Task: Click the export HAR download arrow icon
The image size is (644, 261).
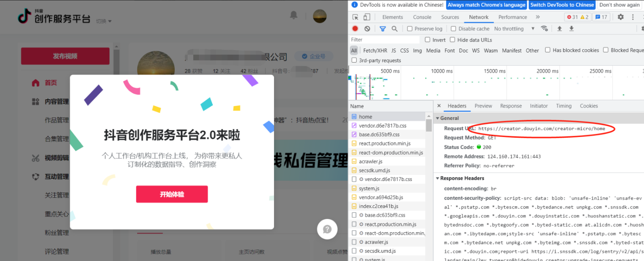Action: point(571,29)
